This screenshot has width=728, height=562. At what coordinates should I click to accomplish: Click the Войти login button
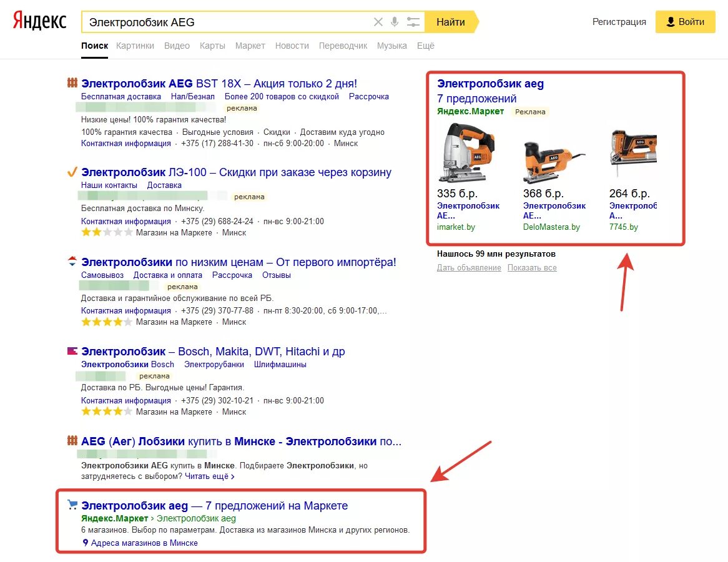(686, 22)
